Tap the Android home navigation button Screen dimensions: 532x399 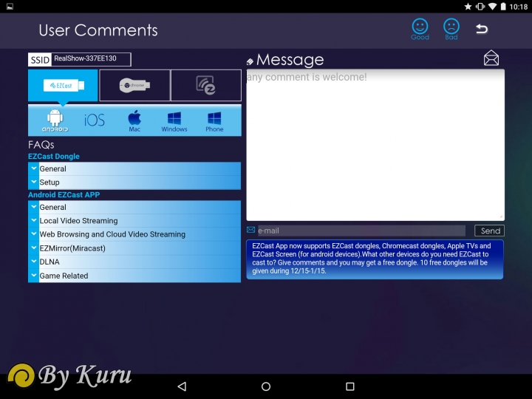pyautogui.click(x=266, y=386)
